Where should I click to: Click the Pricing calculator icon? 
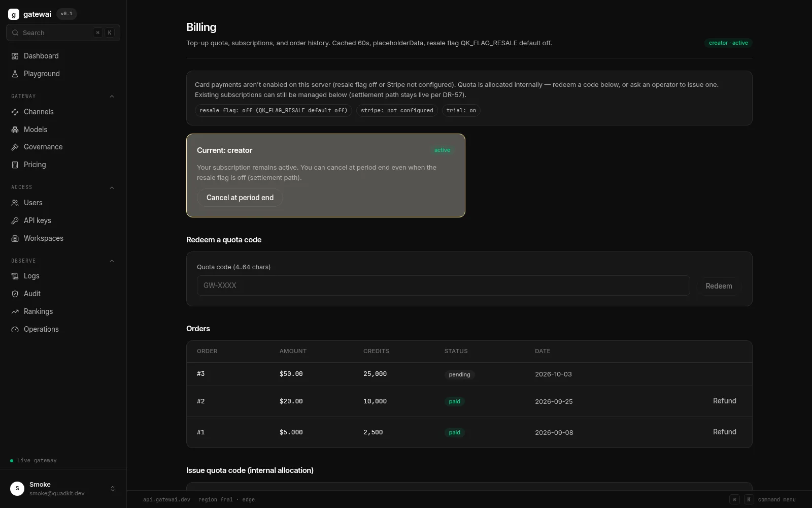tap(15, 165)
